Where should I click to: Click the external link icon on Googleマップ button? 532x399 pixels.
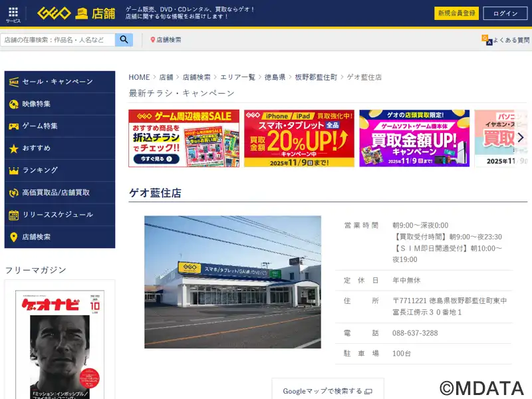coord(368,392)
